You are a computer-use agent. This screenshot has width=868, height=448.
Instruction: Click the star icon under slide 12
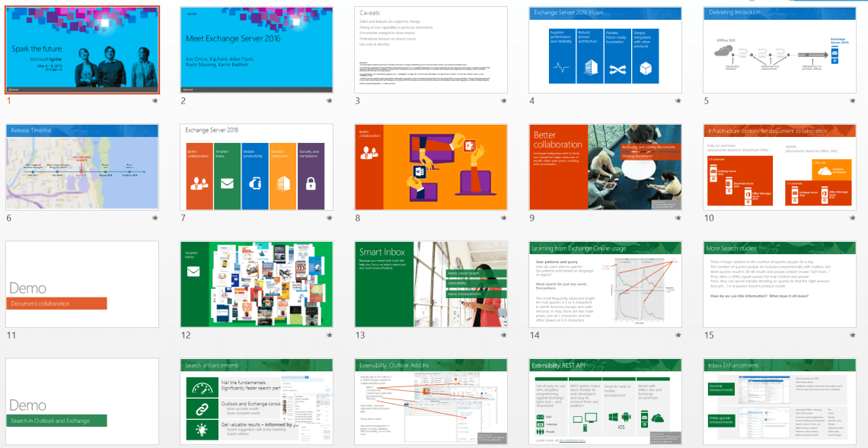click(x=330, y=335)
